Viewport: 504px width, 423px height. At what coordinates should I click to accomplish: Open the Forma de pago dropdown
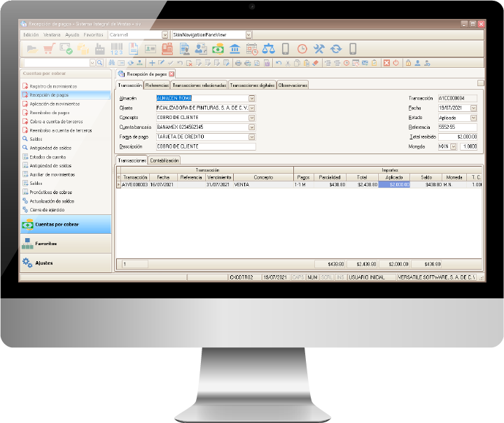click(x=252, y=137)
